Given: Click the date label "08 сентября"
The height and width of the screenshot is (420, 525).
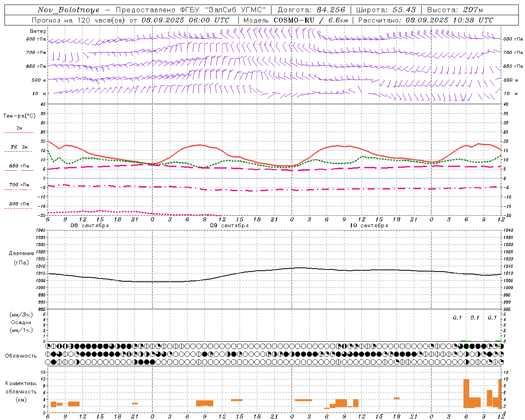Looking at the screenshot, I should coord(90,226).
